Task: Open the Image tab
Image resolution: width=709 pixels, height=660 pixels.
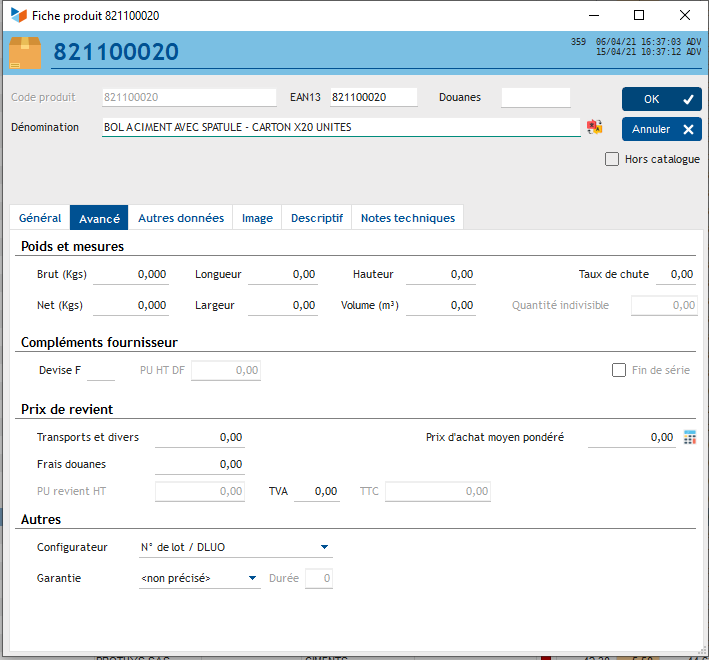Action: (x=257, y=218)
